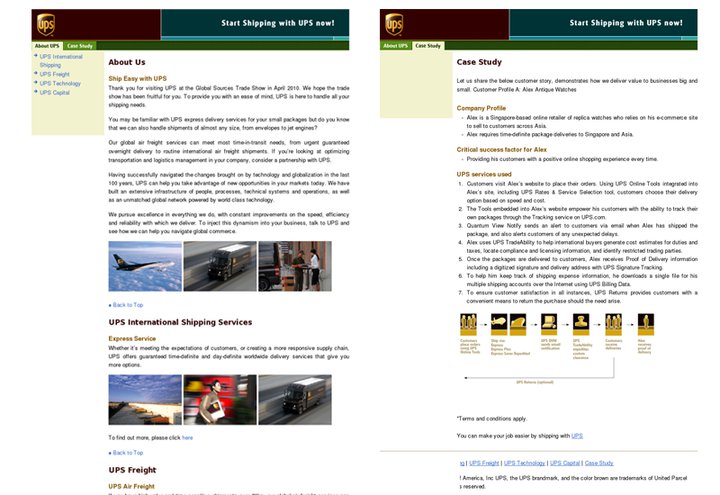The image size is (720, 495).
Task: Open the Case Study footer link
Action: (599, 463)
